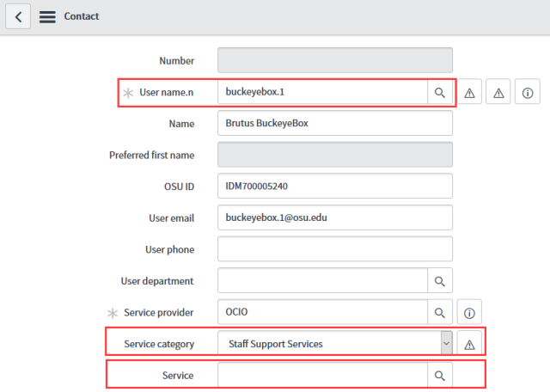Screen dimensions: 550x392
Task: Expand the Service category dropdown
Action: click(x=446, y=343)
